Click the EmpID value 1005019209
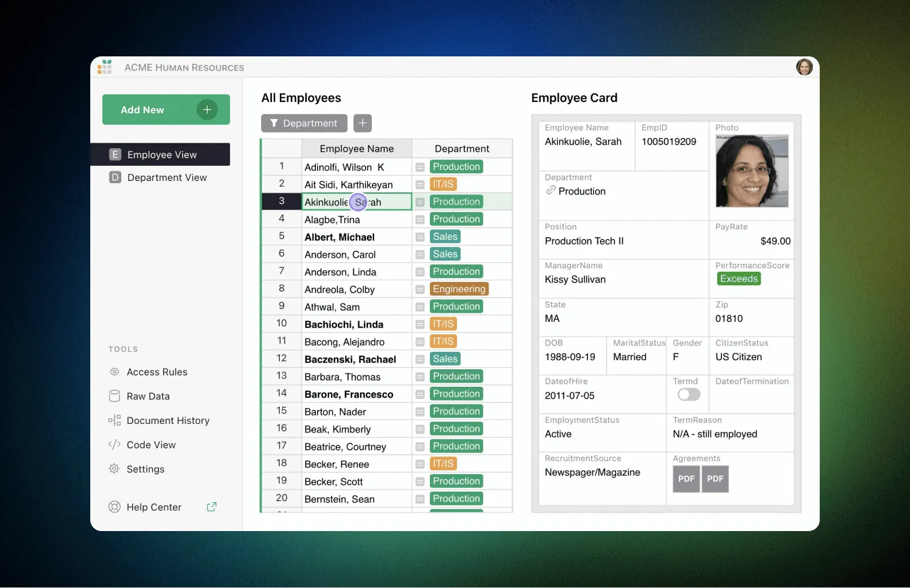910x588 pixels. 669,142
